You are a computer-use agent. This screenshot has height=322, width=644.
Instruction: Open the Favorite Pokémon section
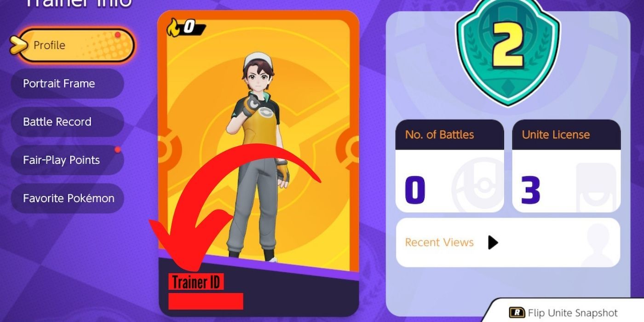[x=67, y=198]
